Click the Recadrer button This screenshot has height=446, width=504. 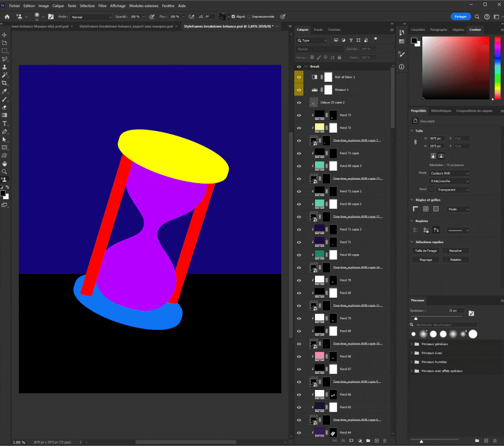(x=456, y=251)
